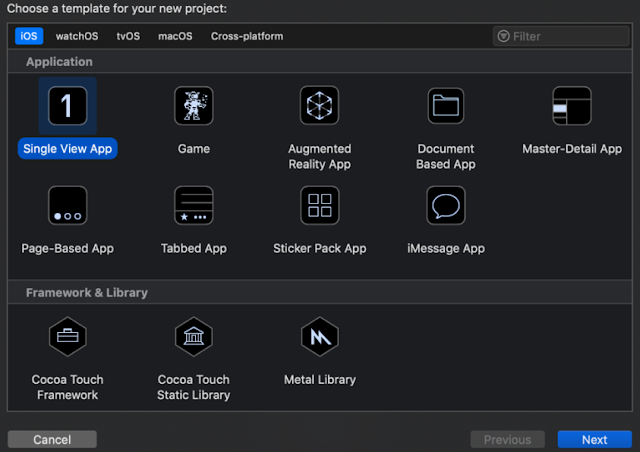This screenshot has height=452, width=640.
Task: Click the Page-Based App label
Action: pyautogui.click(x=68, y=248)
